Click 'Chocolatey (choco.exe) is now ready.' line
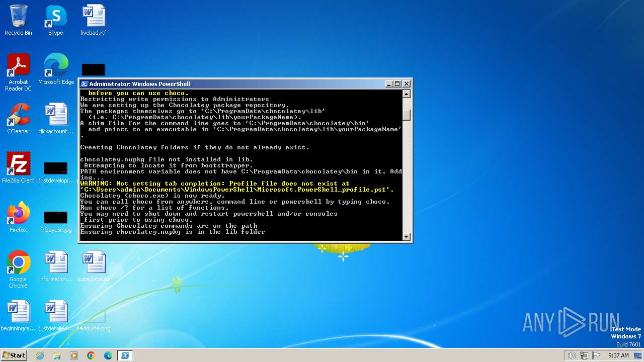The width and height of the screenshot is (644, 362). (152, 196)
